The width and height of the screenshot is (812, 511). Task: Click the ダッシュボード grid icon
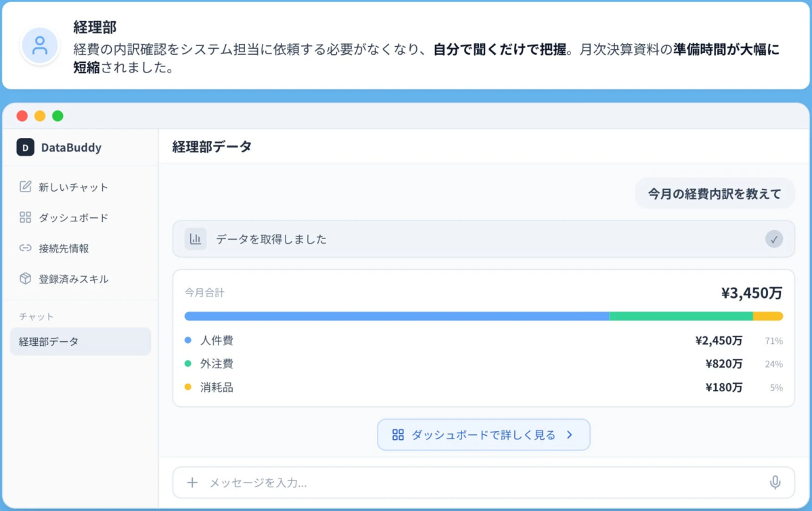click(x=25, y=218)
